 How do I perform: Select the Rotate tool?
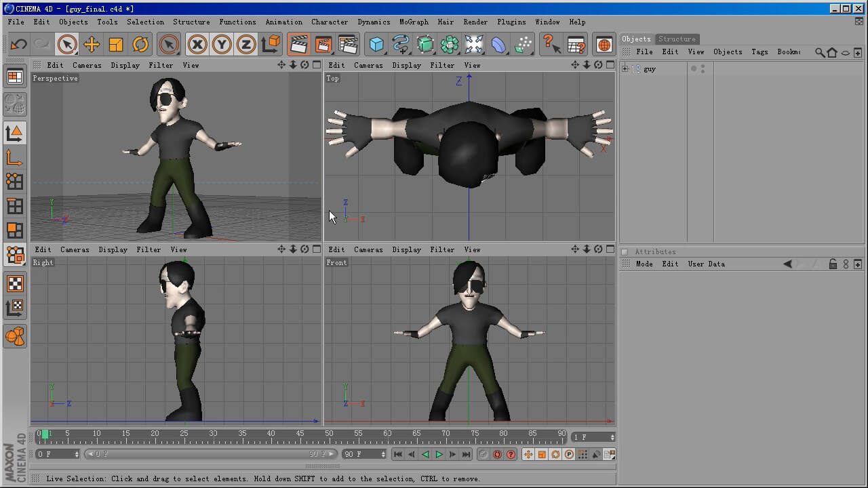140,43
